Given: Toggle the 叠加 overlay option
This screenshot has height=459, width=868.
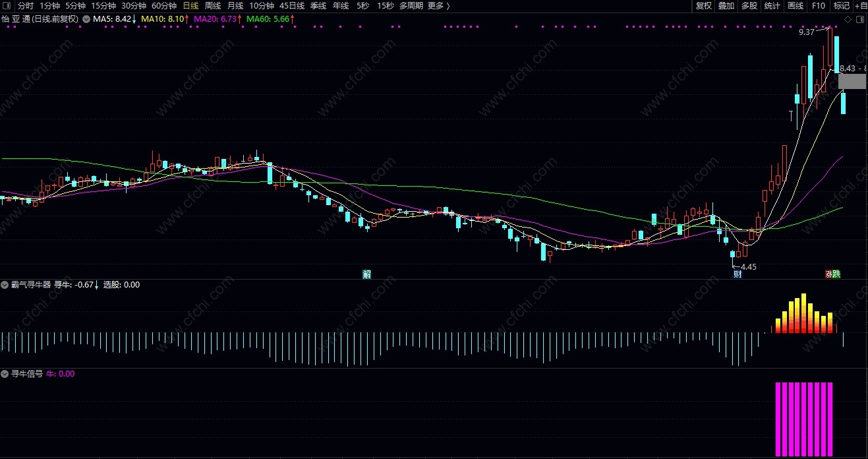Looking at the screenshot, I should 726,6.
